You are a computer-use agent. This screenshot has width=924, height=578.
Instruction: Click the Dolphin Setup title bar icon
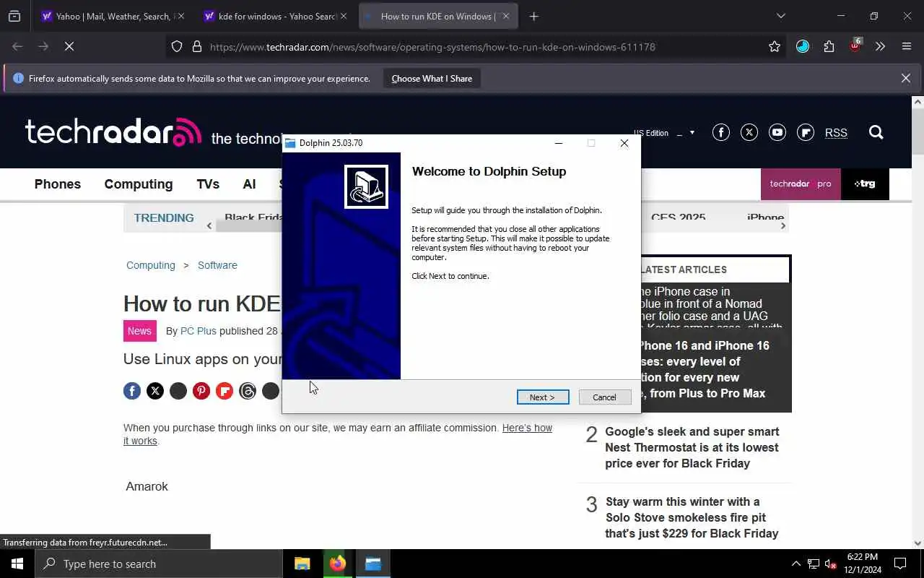290,143
